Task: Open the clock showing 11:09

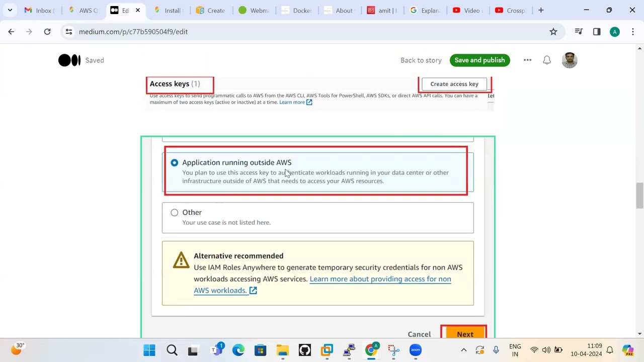Action: pos(586,350)
